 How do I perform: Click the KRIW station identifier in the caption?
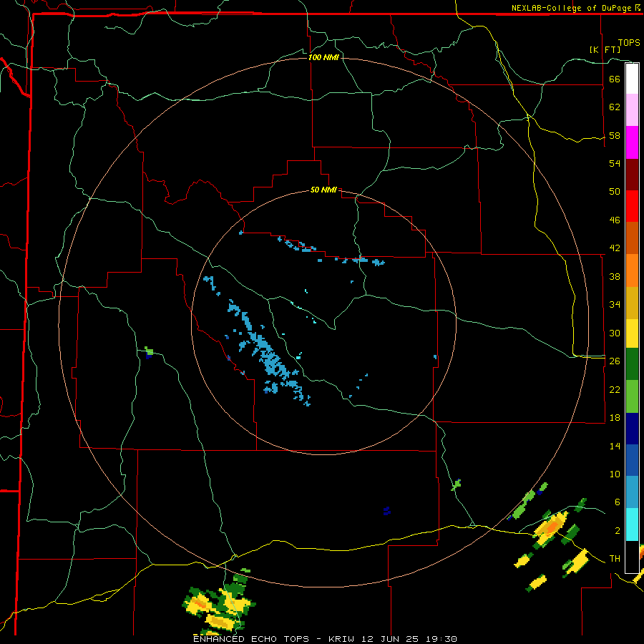point(341,639)
